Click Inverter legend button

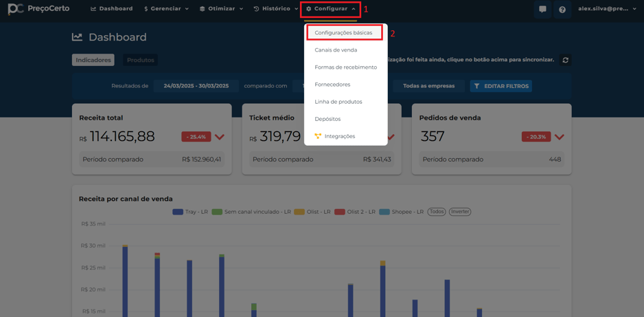(x=460, y=212)
